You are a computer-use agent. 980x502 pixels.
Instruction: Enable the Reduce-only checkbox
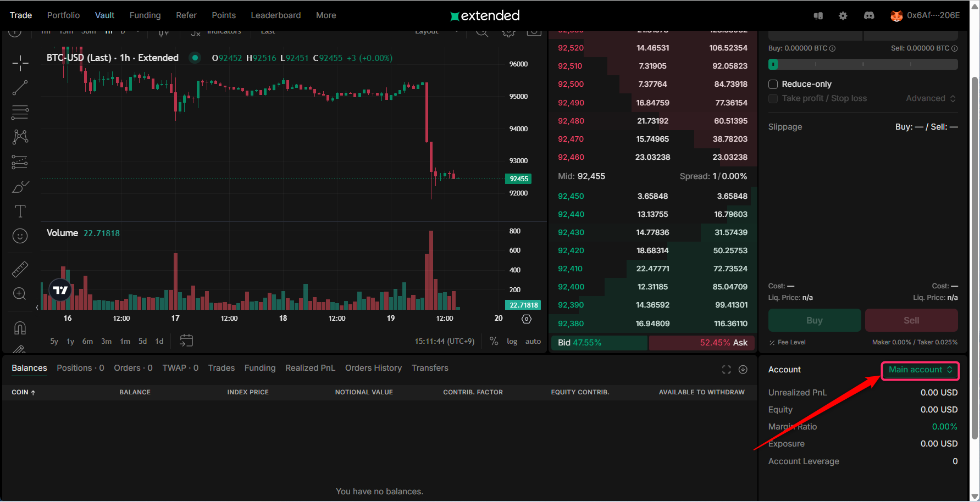point(773,84)
